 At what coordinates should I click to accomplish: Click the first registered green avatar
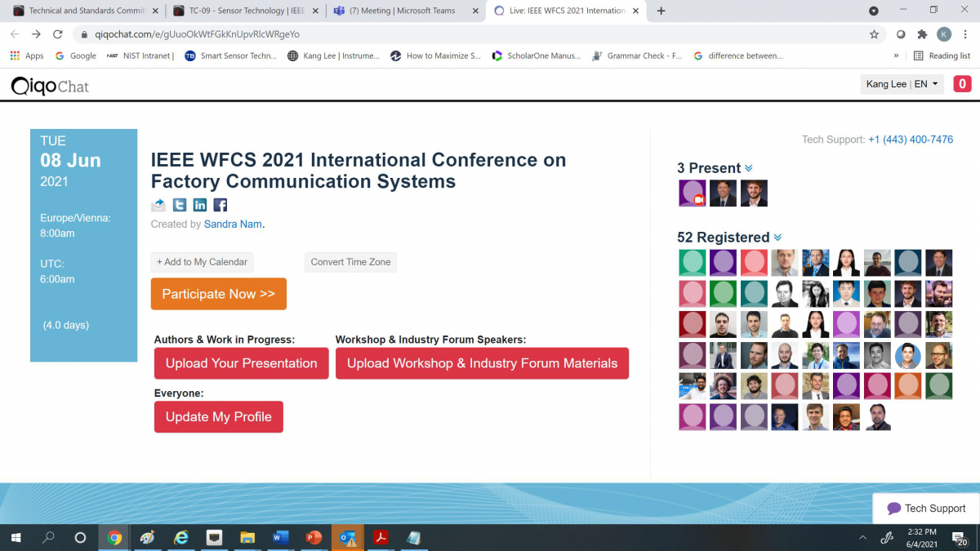(x=693, y=263)
